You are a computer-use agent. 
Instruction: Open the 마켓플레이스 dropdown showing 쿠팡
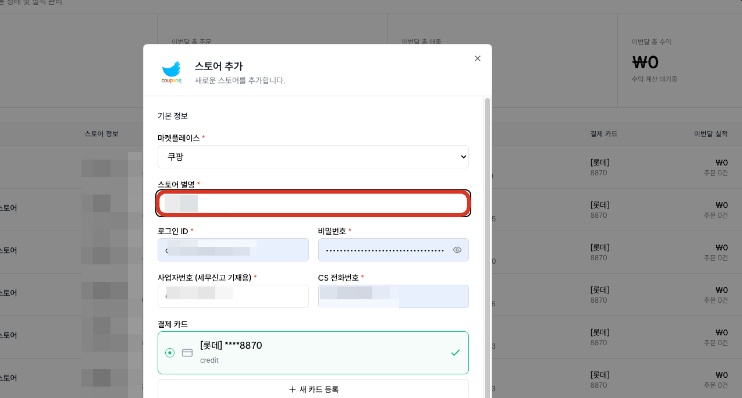point(313,157)
